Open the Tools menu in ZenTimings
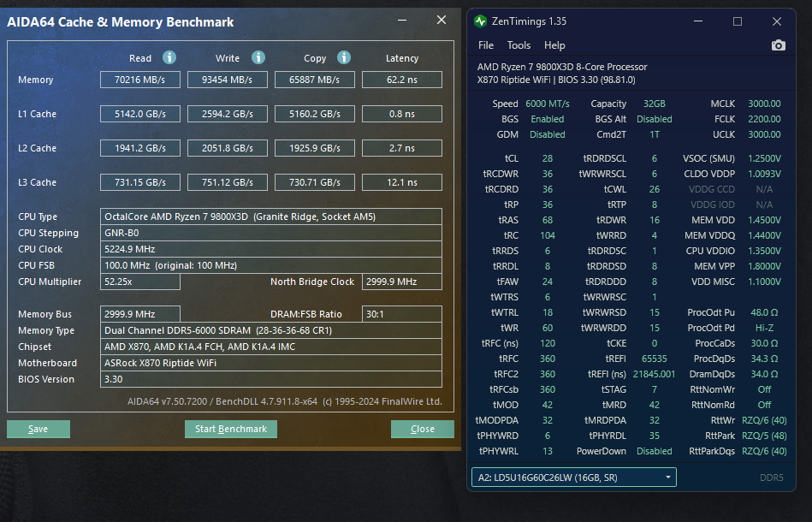Image resolution: width=812 pixels, height=522 pixels. coord(519,45)
